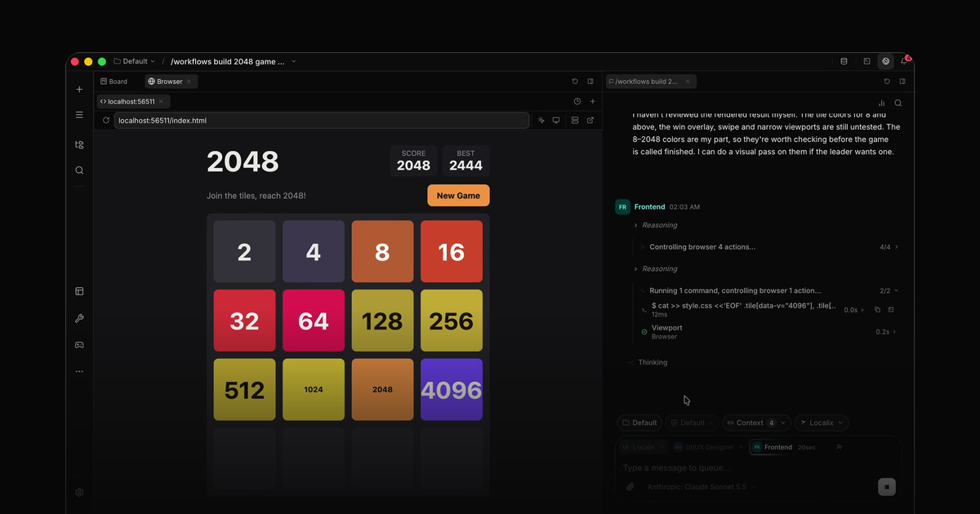Open the Claude Sonnet 5.5 model selector
The height and width of the screenshot is (514, 980).
tap(702, 487)
